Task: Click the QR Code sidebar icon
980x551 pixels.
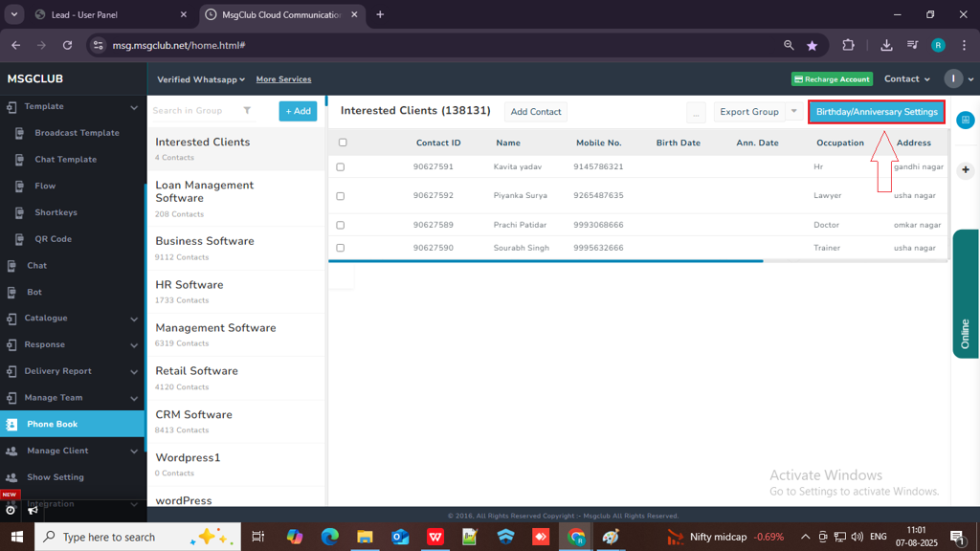Action: [x=19, y=239]
